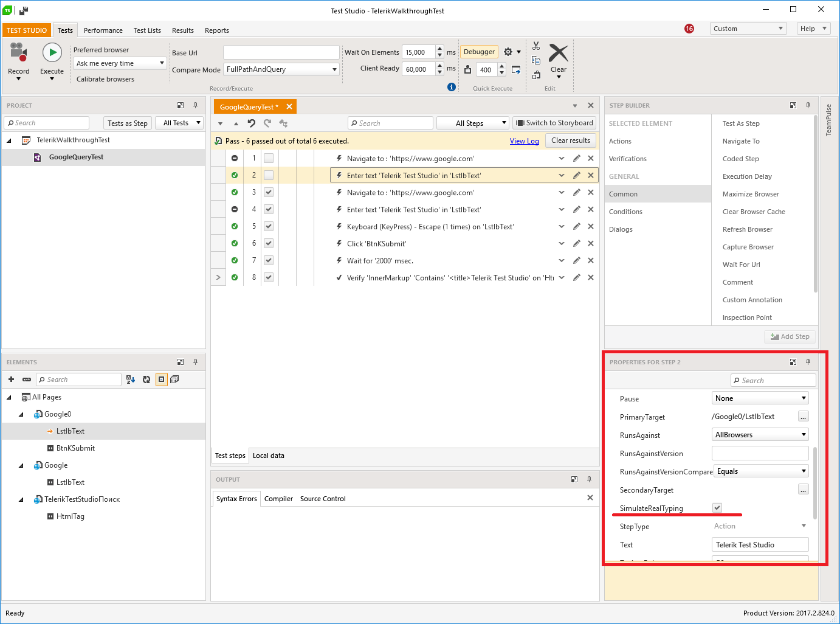Click the Clear results button
840x624 pixels.
tap(570, 140)
